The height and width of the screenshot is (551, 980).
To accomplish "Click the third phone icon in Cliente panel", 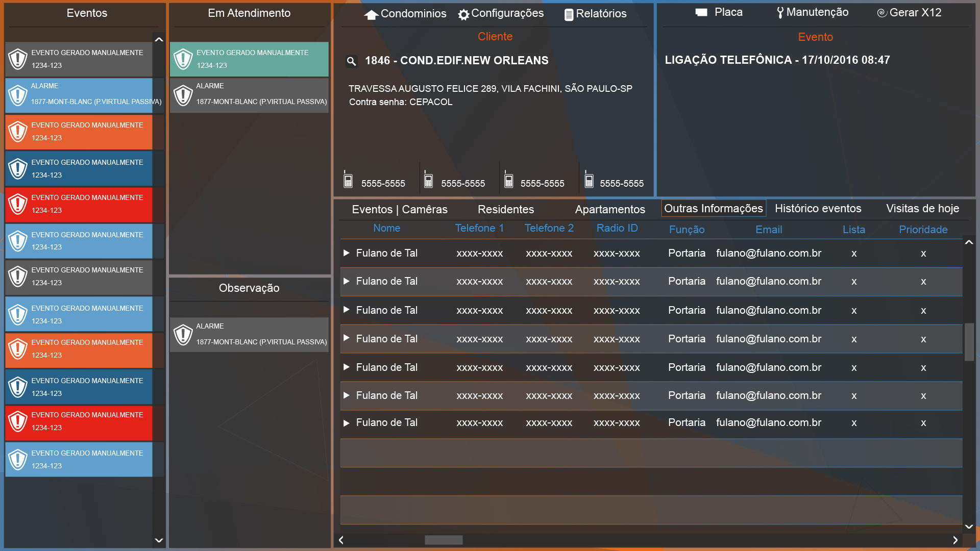I will (x=508, y=179).
